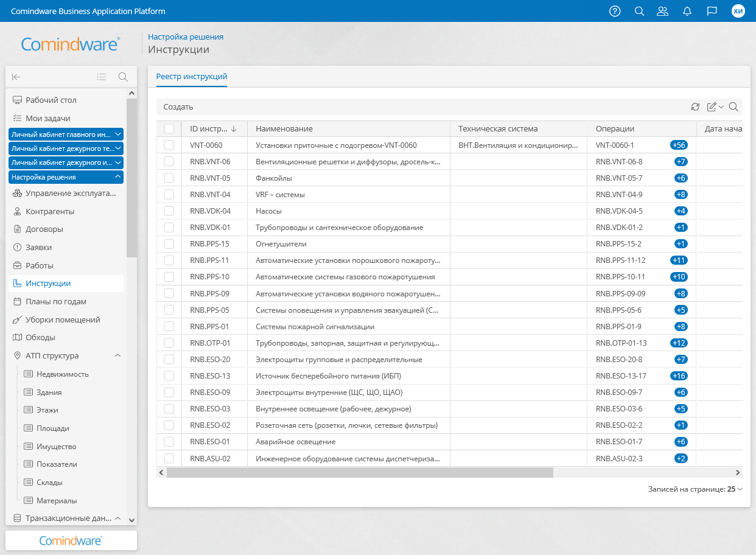Check the RNB.VDK-04 row checkbox

[169, 211]
